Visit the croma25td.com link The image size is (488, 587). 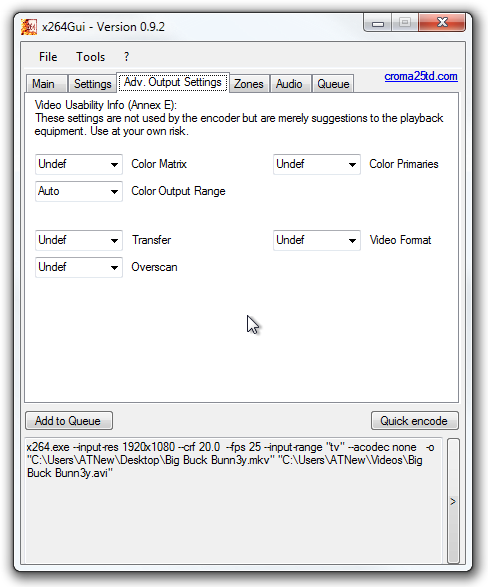421,76
